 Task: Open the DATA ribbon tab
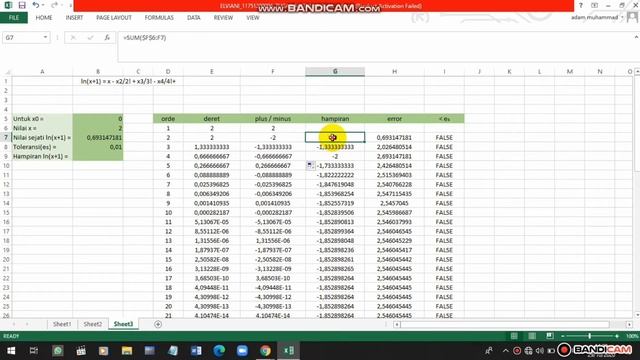[193, 18]
